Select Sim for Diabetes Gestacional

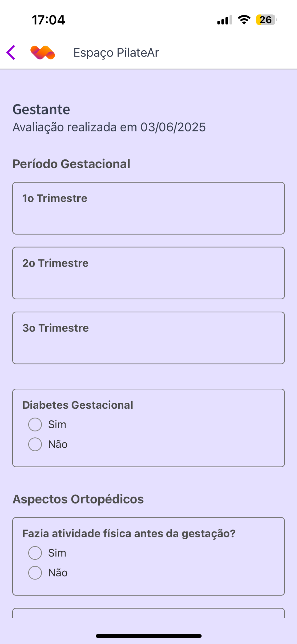coord(35,425)
